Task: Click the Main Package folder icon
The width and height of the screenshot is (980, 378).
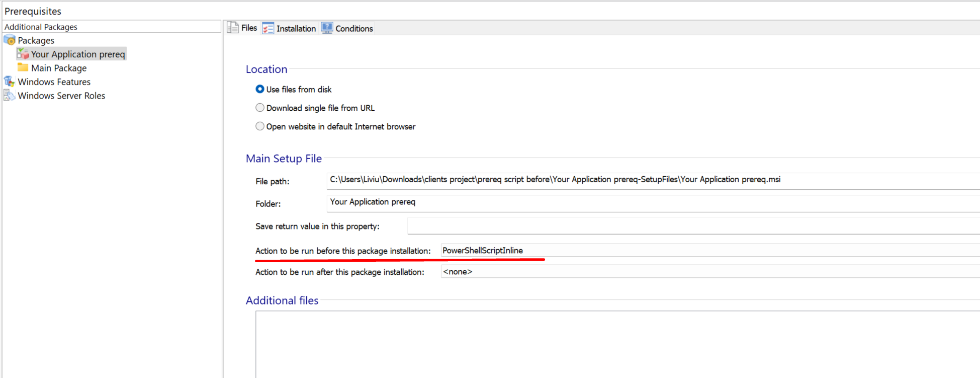Action: click(x=23, y=67)
